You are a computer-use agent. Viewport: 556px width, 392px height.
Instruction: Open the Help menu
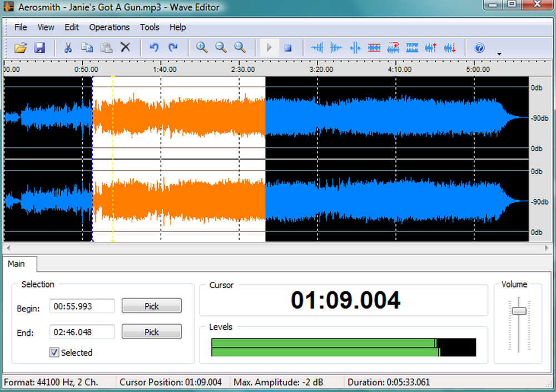pos(178,27)
